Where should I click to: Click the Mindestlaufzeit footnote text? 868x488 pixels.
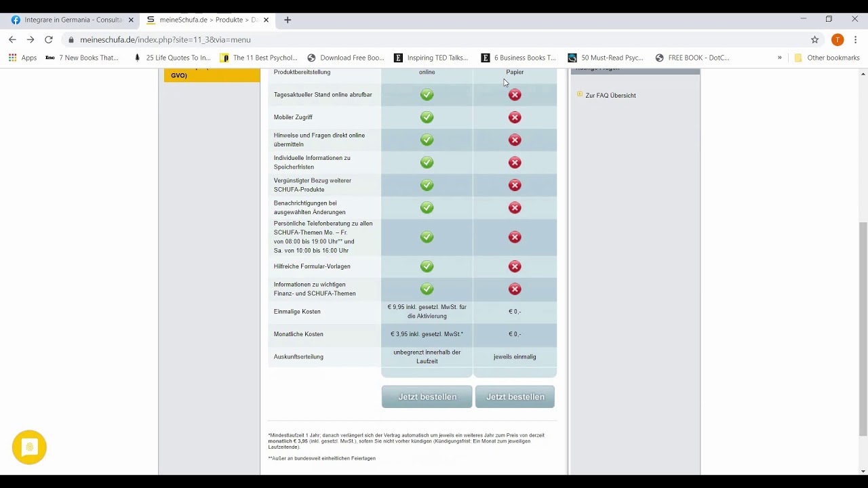click(x=406, y=441)
